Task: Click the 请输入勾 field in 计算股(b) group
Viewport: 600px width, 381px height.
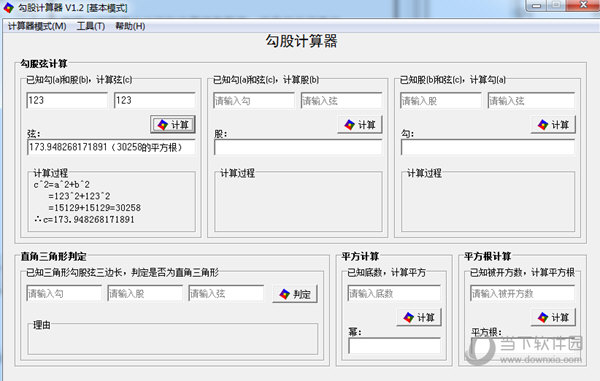Action: coord(254,101)
